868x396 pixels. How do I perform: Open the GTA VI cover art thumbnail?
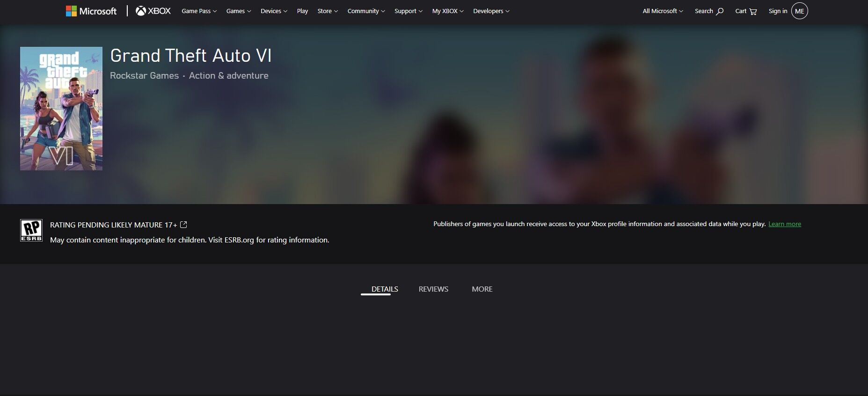pos(61,109)
